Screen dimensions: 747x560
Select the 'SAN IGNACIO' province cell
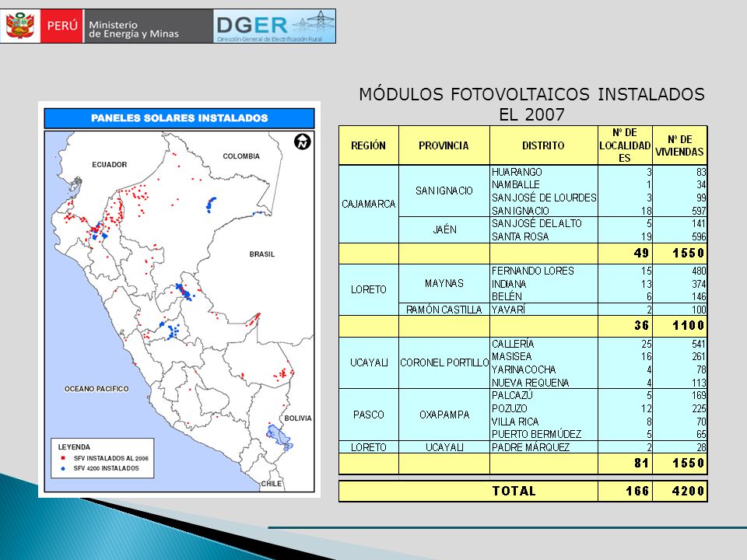(444, 191)
